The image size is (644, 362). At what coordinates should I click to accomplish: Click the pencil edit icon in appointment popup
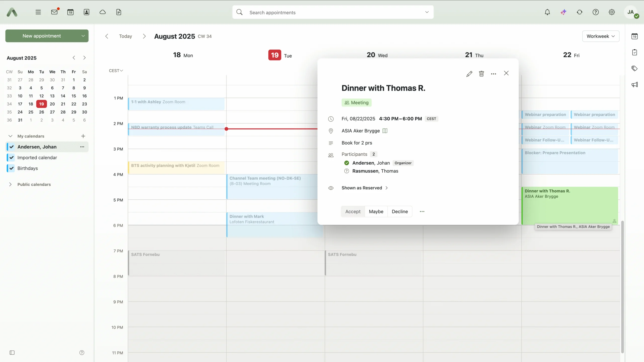coord(469,74)
